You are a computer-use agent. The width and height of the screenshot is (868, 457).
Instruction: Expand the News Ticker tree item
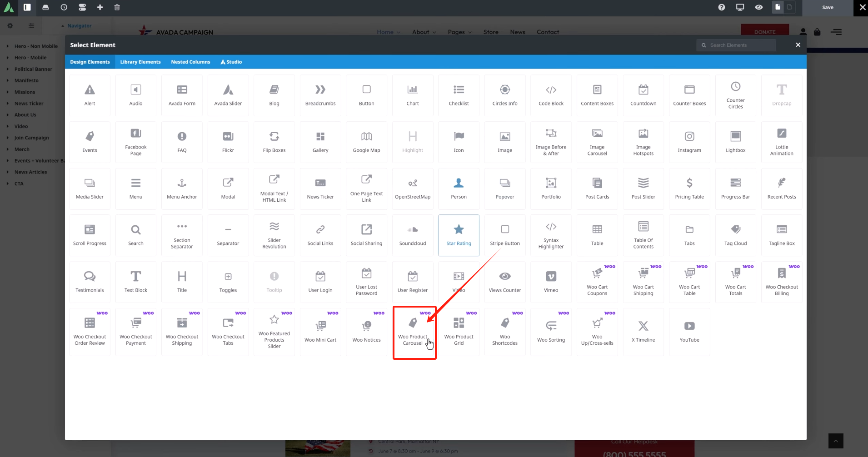[8, 104]
